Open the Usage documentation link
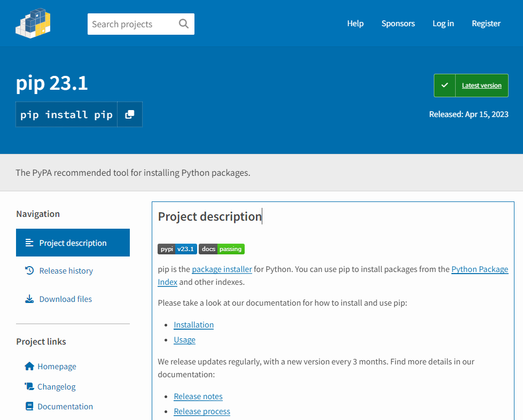This screenshot has width=523, height=420. pyautogui.click(x=184, y=340)
